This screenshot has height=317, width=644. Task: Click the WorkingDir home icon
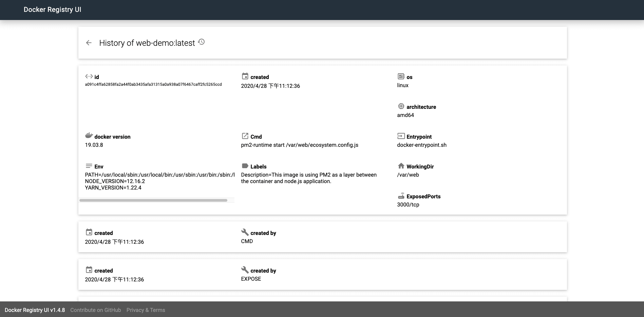401,166
